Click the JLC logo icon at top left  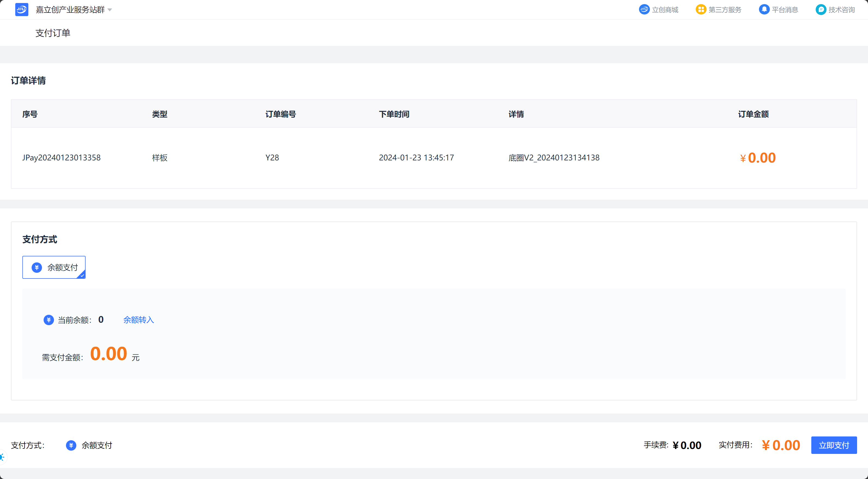[22, 10]
